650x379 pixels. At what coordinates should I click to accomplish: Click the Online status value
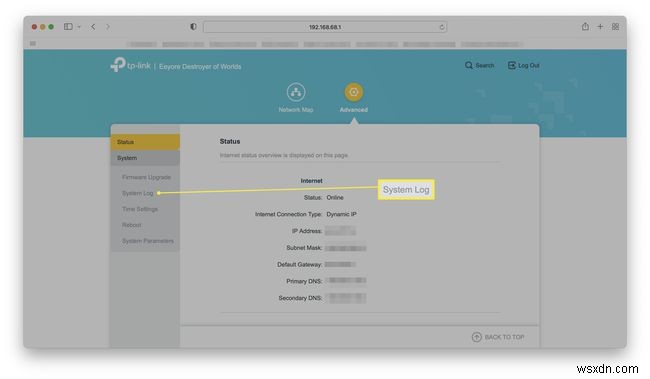coord(335,197)
